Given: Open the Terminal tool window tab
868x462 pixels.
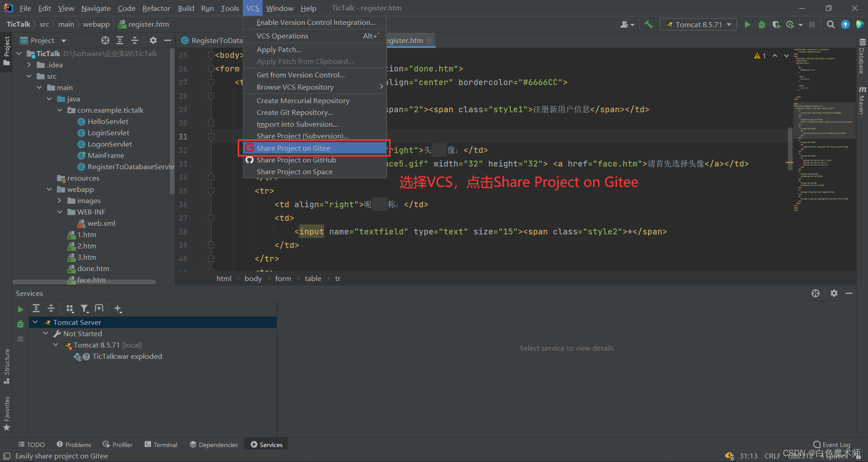Looking at the screenshot, I should click(161, 445).
